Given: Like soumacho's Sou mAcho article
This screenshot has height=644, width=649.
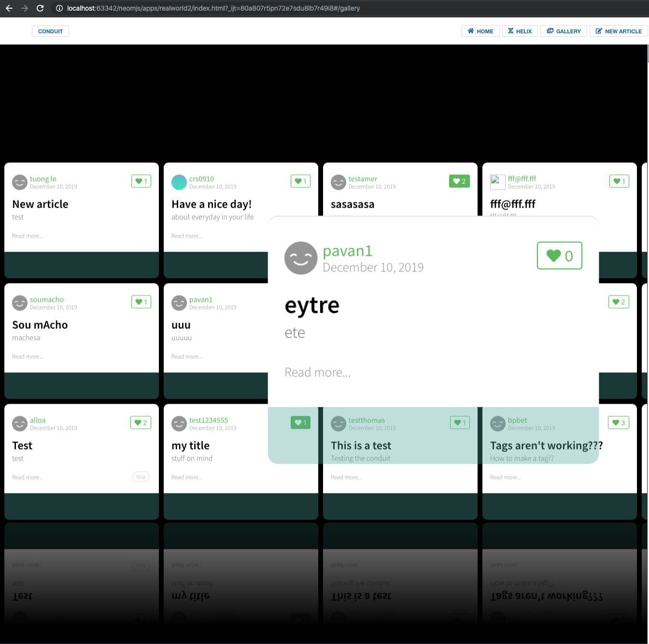Looking at the screenshot, I should pos(141,302).
